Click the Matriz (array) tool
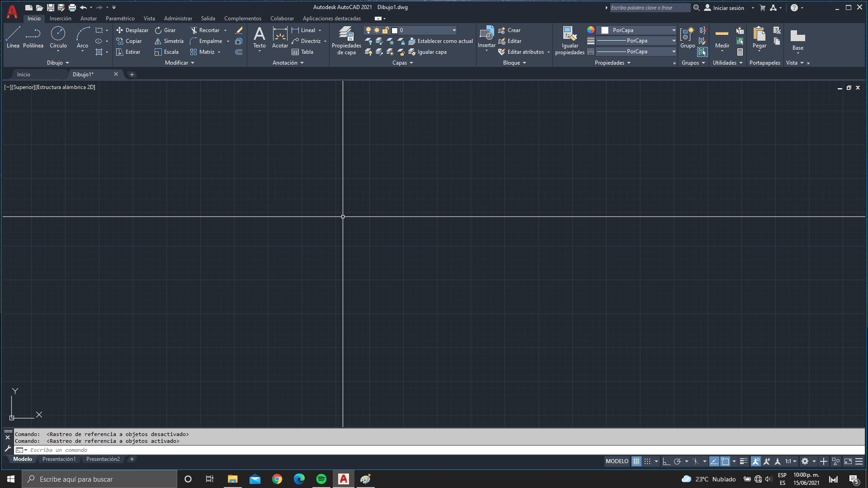This screenshot has height=488, width=868. (202, 52)
